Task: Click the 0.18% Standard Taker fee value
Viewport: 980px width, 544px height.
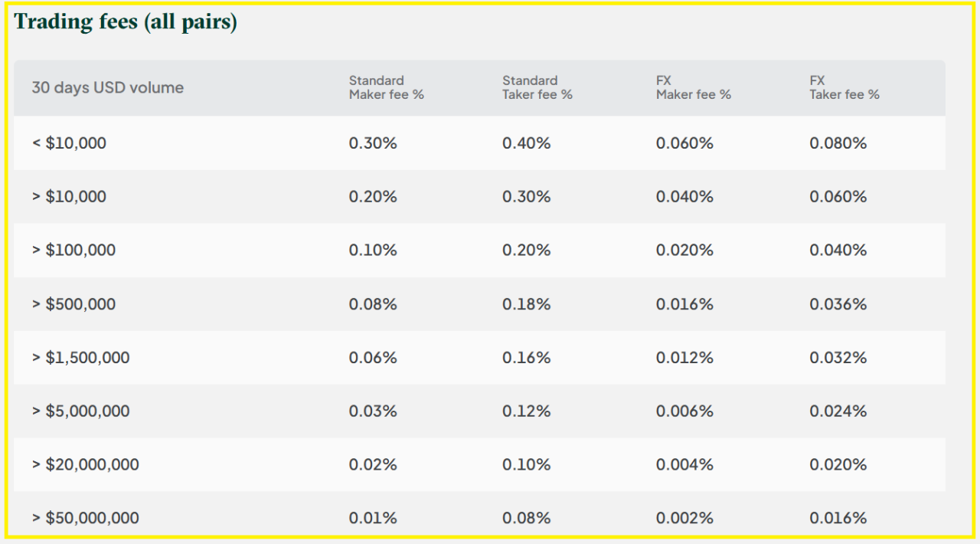Action: click(526, 304)
